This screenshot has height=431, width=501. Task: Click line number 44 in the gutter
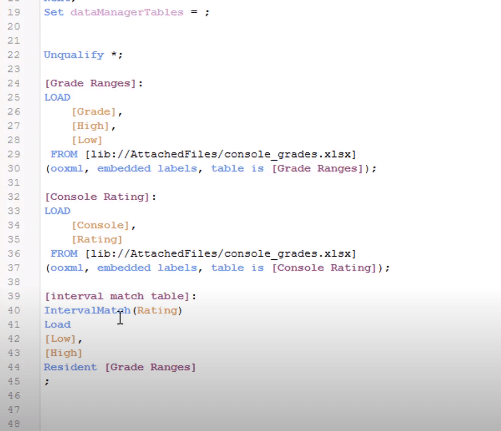tap(14, 367)
